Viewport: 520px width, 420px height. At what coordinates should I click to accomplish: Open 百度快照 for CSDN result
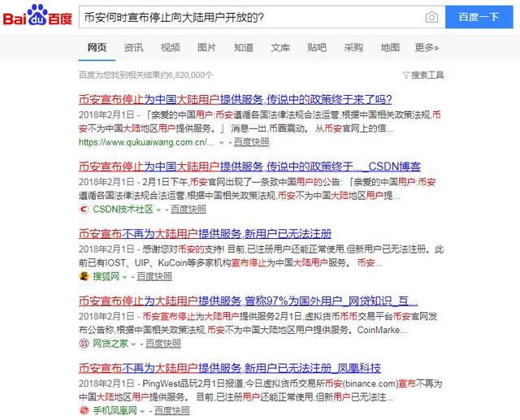[188, 209]
